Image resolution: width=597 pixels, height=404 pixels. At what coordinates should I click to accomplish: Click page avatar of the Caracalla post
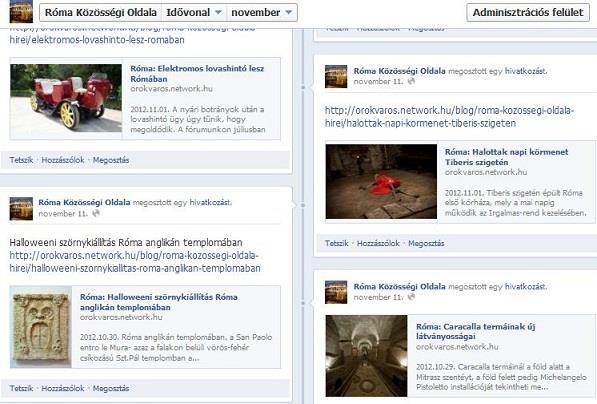tap(336, 292)
